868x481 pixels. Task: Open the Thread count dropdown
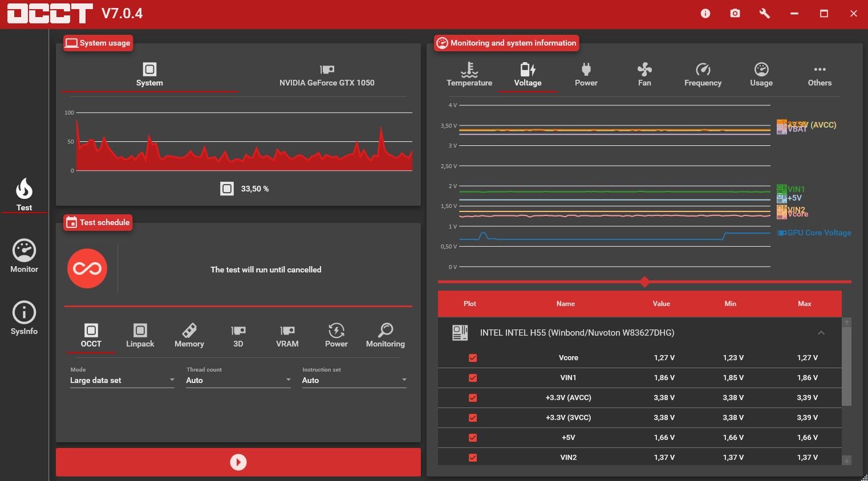[238, 380]
